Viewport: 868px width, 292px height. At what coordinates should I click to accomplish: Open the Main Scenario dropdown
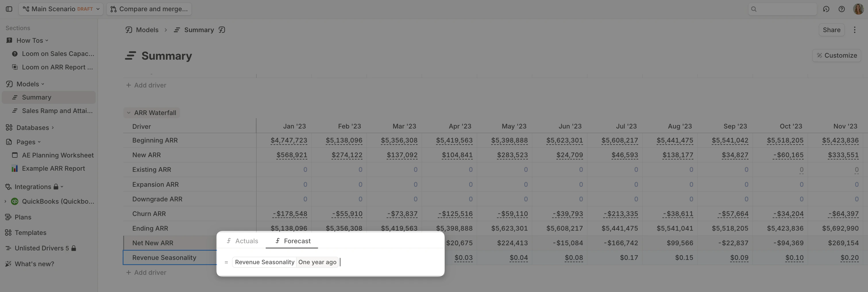[61, 9]
